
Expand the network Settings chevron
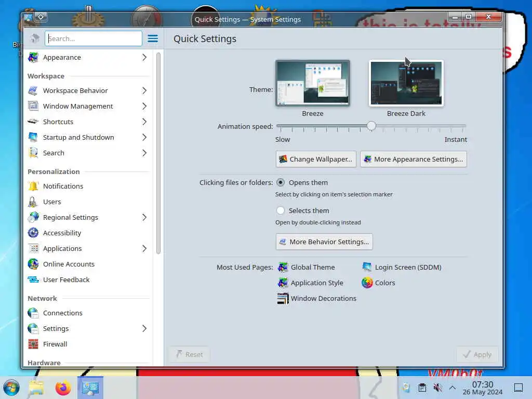pos(144,328)
